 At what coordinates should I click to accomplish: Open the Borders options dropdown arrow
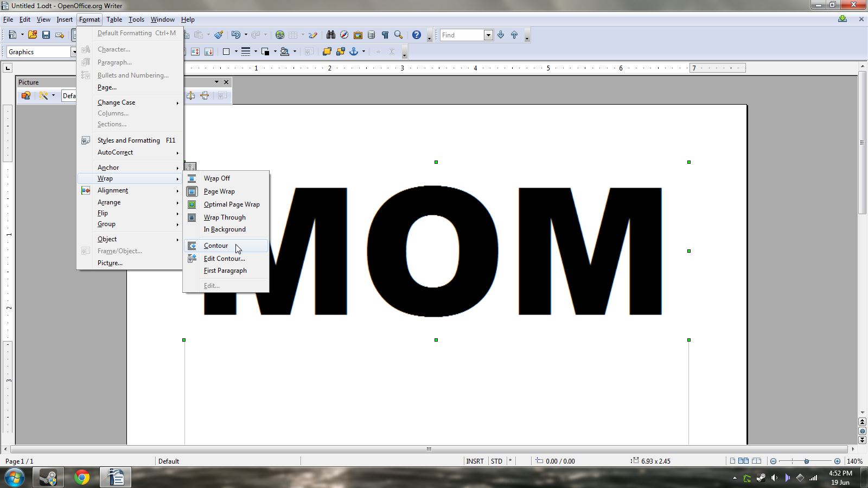236,52
